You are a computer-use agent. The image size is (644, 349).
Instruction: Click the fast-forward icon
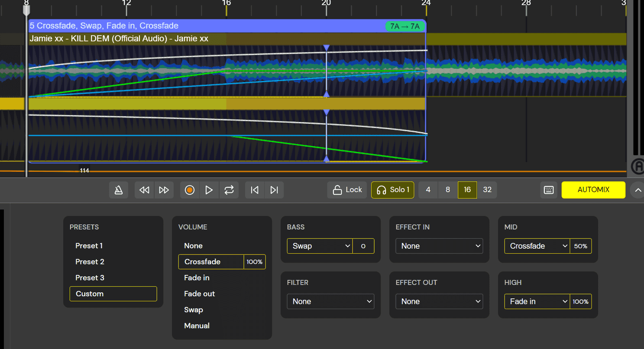pyautogui.click(x=164, y=189)
